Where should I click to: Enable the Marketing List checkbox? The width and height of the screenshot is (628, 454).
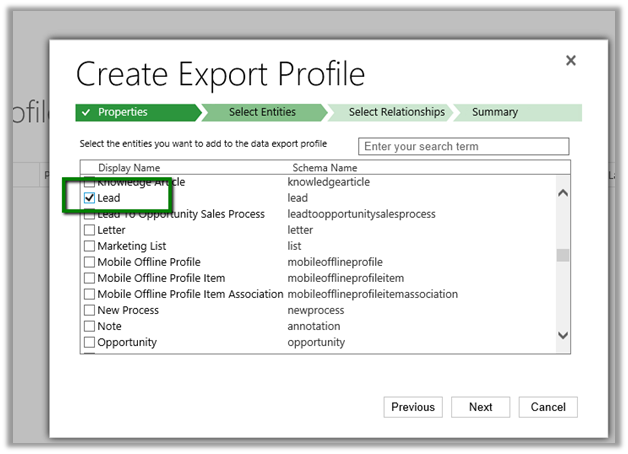pos(90,246)
